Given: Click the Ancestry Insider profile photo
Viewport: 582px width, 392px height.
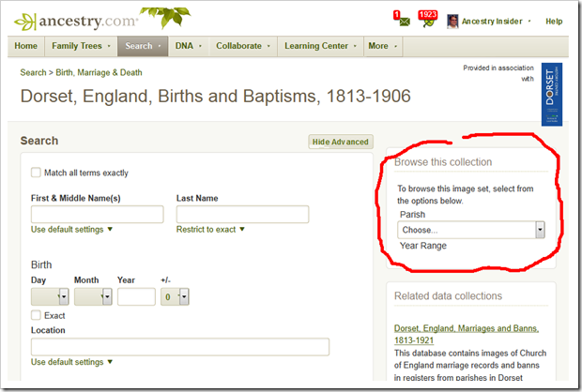Looking at the screenshot, I should [452, 21].
